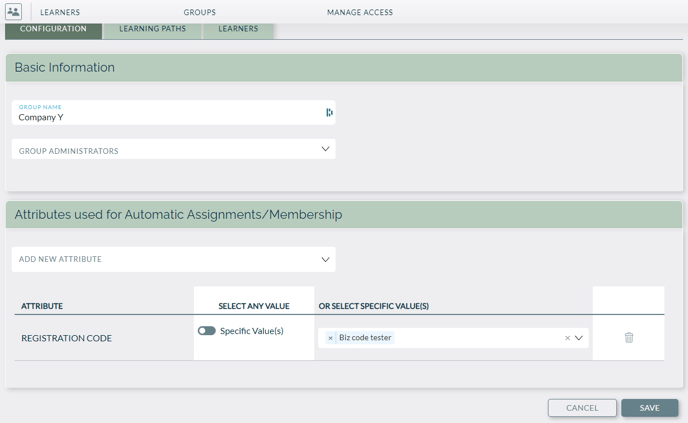Screen dimensions: 688x423
Task: Click the Registration Code attribute row label
Action: tap(67, 338)
